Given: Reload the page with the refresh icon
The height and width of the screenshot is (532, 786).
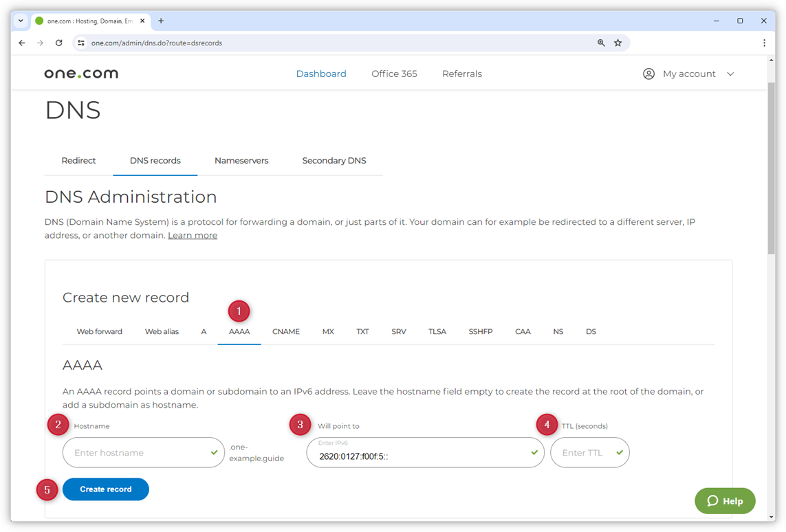Looking at the screenshot, I should point(58,43).
